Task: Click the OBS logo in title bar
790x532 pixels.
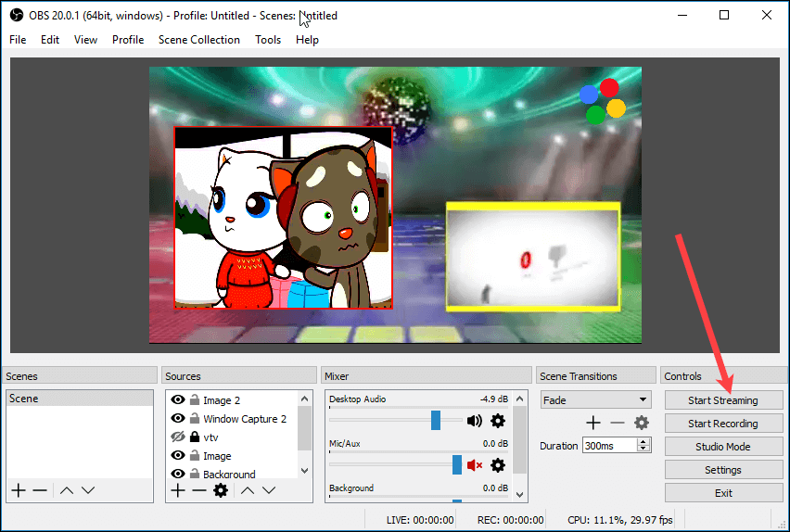Action: (17, 16)
